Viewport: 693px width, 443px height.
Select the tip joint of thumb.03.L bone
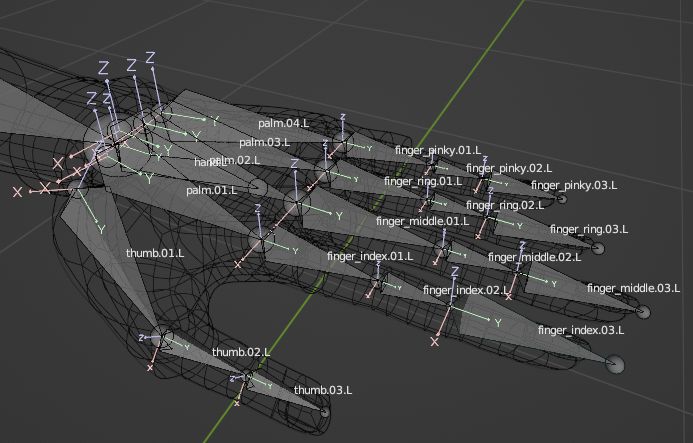pyautogui.click(x=325, y=412)
